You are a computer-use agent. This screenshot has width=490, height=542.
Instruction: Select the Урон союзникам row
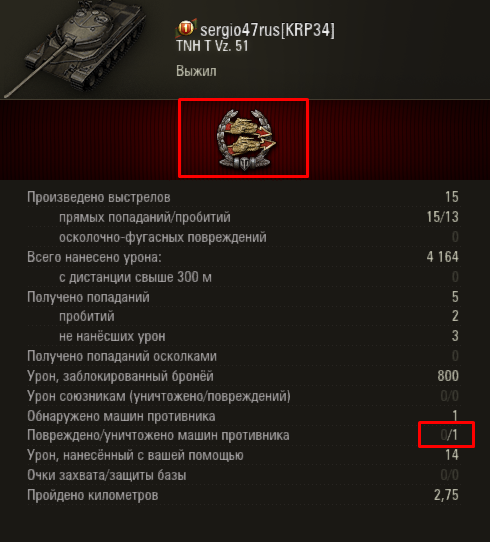243,396
